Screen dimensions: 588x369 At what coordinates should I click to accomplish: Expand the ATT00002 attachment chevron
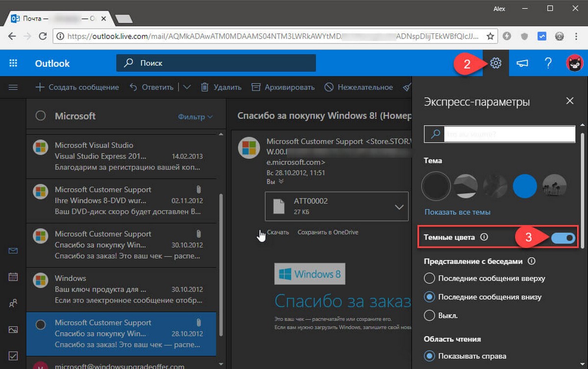click(x=399, y=207)
